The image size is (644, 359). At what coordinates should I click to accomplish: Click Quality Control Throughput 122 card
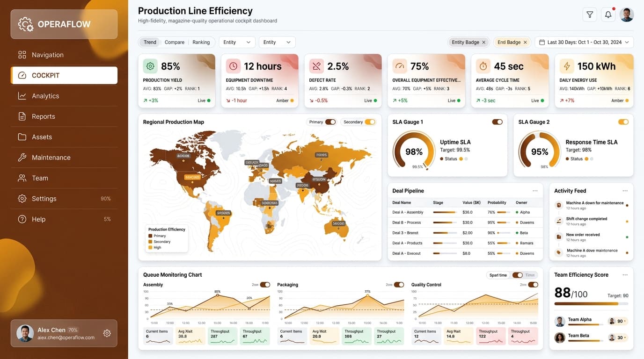tap(490, 336)
